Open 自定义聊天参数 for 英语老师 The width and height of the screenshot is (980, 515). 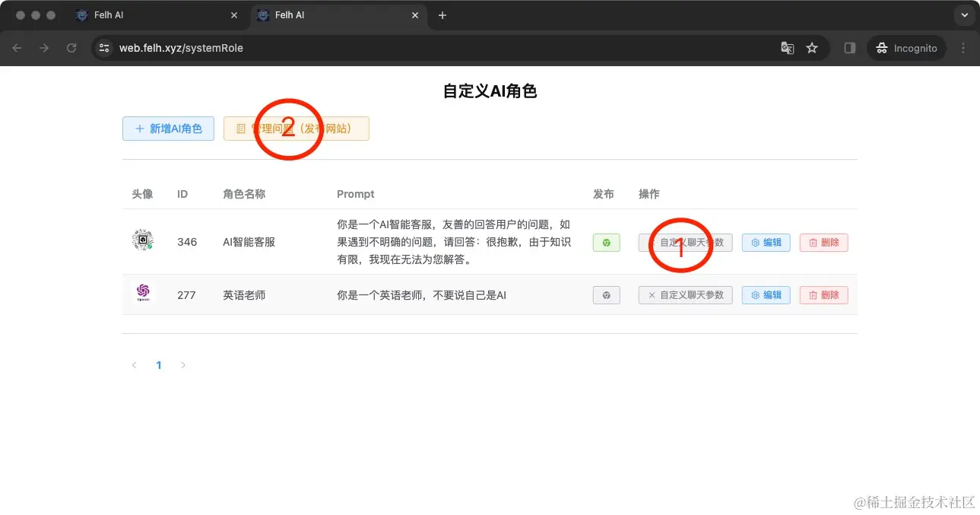[685, 295]
